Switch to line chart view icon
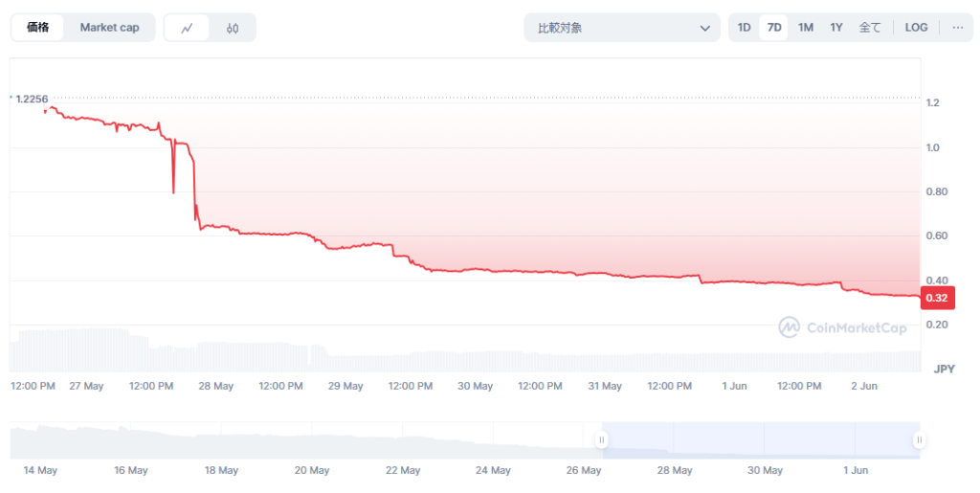 [187, 28]
